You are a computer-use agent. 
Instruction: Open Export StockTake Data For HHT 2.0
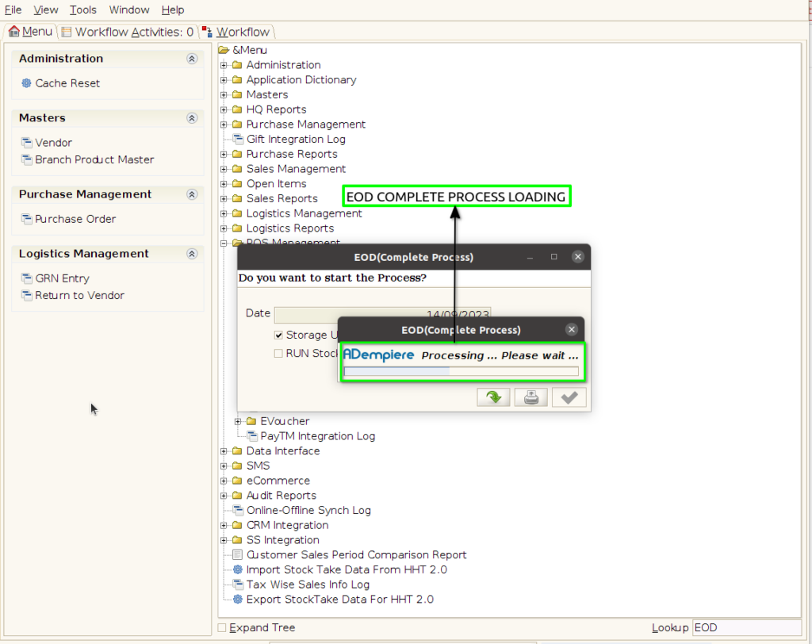(339, 600)
